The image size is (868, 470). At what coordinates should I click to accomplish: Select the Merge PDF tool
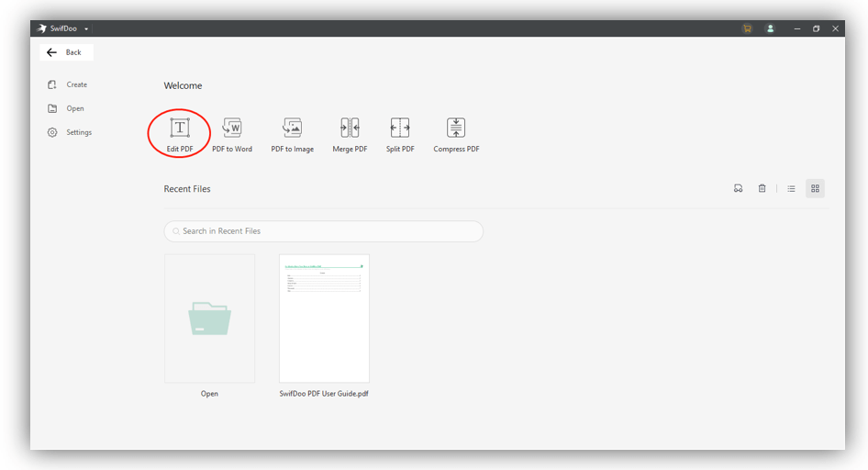click(x=350, y=129)
